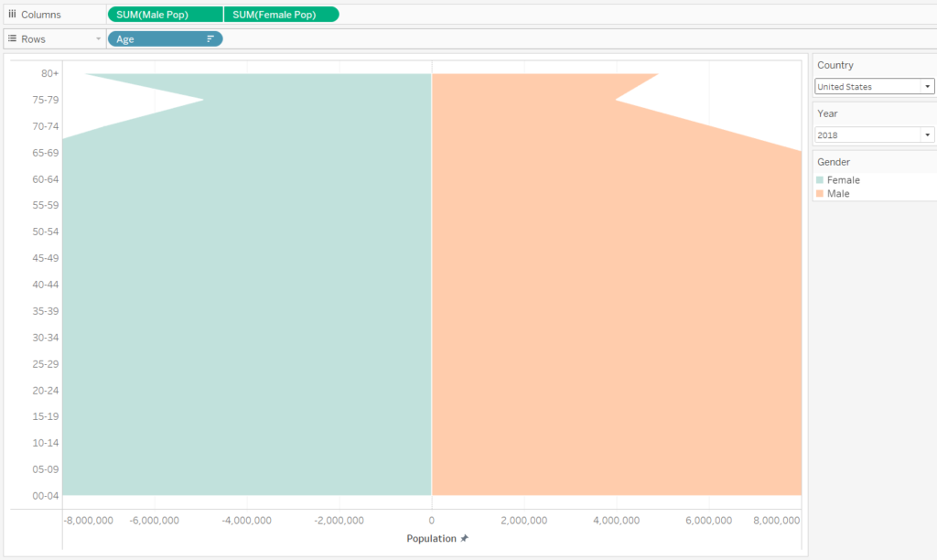Click the 80+ age label
Viewport: 937px width, 560px height.
tap(50, 73)
